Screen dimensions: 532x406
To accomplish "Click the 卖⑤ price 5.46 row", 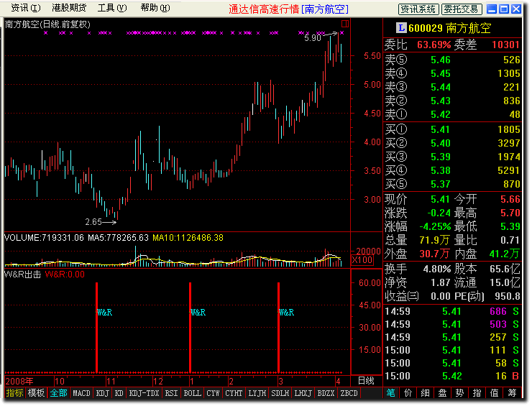I will [453, 60].
